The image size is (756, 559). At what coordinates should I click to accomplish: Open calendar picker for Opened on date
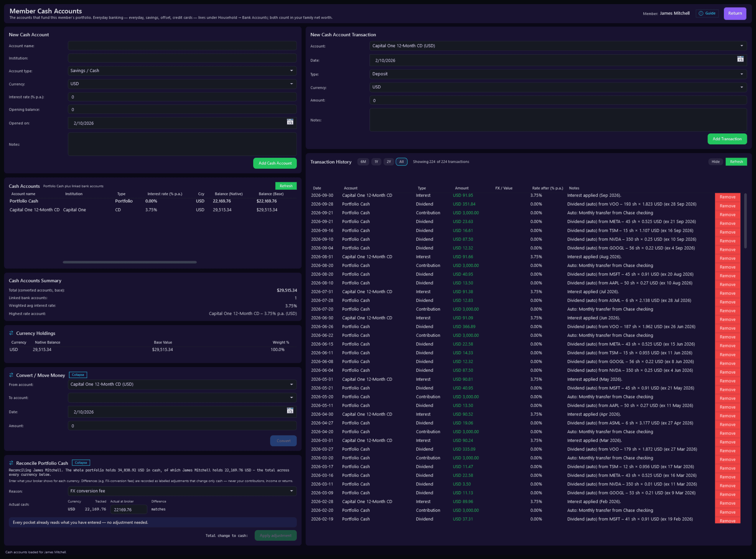click(x=290, y=122)
